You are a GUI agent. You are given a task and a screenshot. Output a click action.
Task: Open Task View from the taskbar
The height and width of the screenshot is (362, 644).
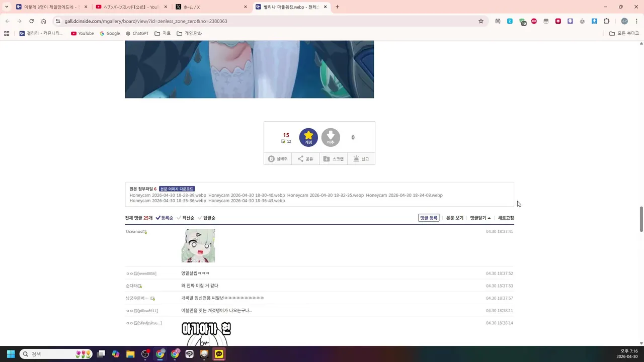(x=101, y=354)
